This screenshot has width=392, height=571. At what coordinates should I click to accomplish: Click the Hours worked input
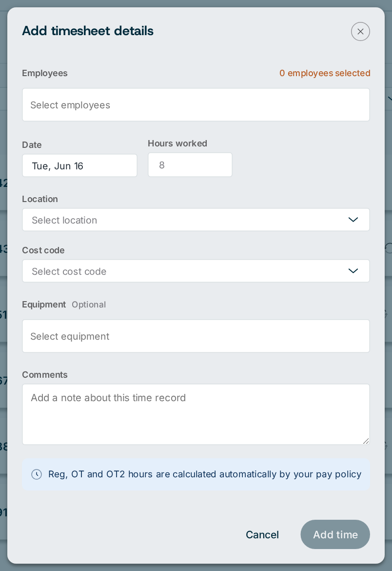(x=190, y=165)
